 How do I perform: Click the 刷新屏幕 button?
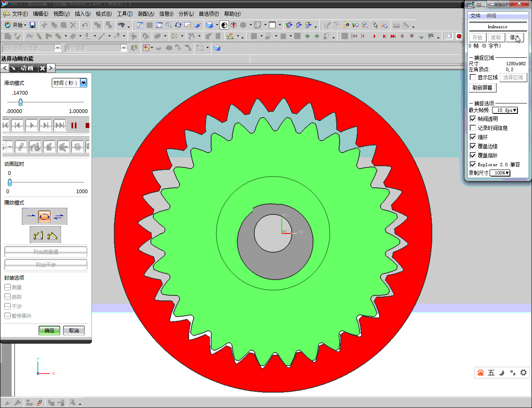[483, 88]
